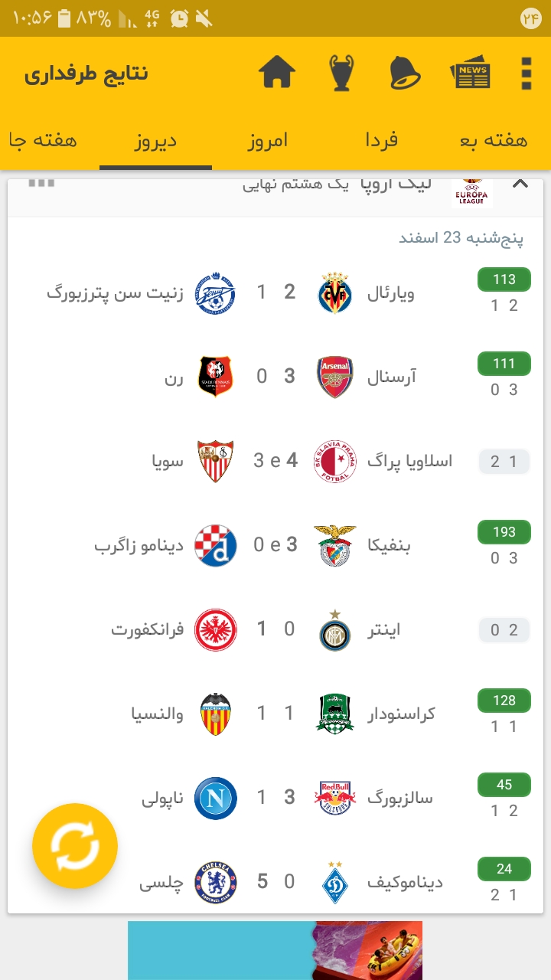Image resolution: width=551 pixels, height=980 pixels.
Task: Switch to the فردا tab
Action: pyautogui.click(x=381, y=141)
